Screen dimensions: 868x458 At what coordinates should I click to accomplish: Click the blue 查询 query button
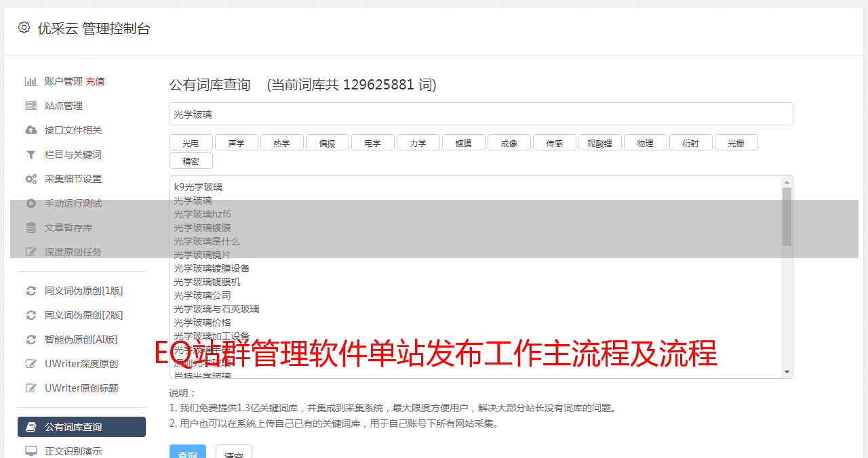click(188, 453)
